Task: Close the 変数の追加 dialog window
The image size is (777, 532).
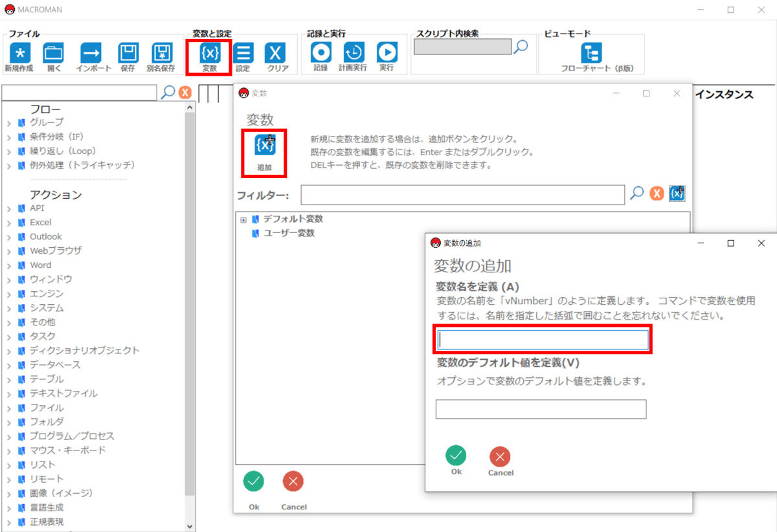Action: point(761,243)
